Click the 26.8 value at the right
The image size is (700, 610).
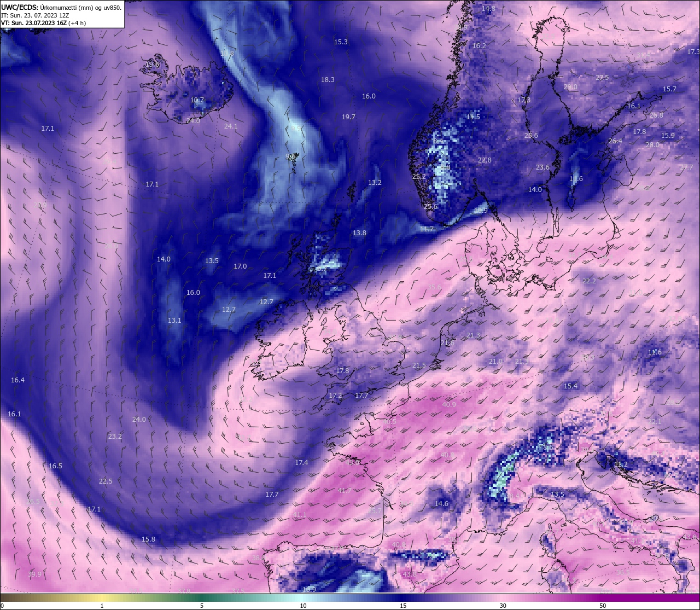click(x=656, y=115)
